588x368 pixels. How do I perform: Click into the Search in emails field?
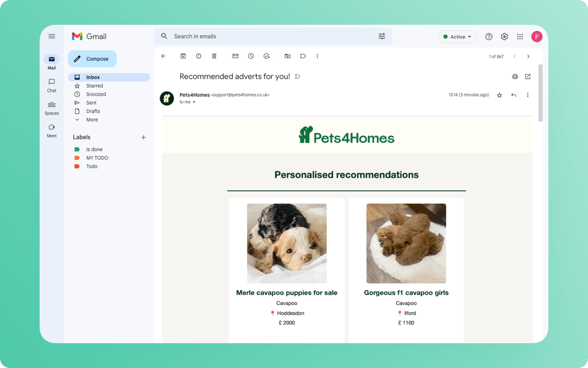coord(273,37)
